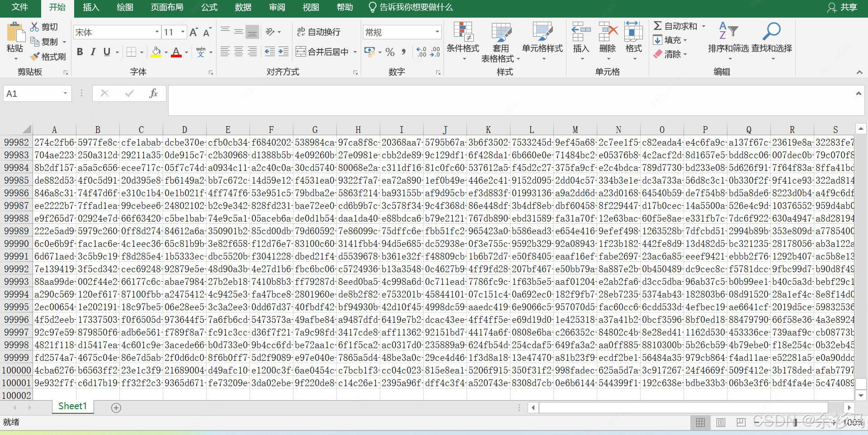This screenshot has width=868, height=435.
Task: Increase indent icon
Action: pyautogui.click(x=283, y=52)
